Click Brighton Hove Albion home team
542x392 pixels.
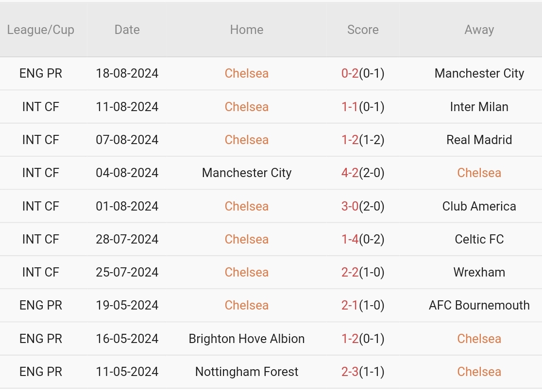[246, 339]
